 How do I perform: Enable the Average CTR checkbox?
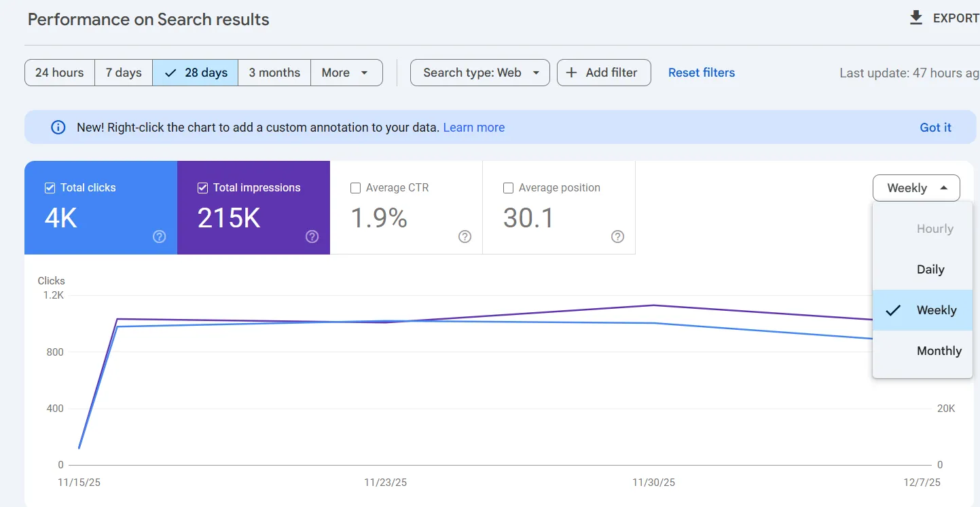(355, 187)
